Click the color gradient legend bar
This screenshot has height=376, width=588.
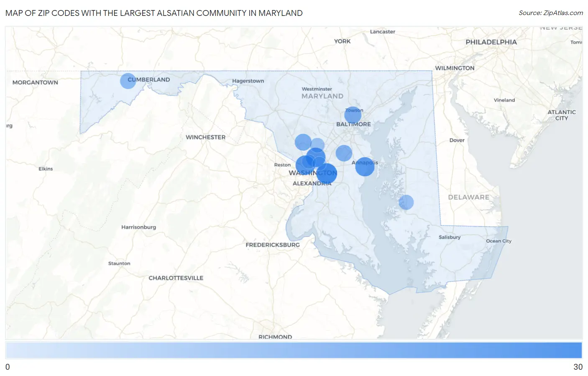[294, 350]
